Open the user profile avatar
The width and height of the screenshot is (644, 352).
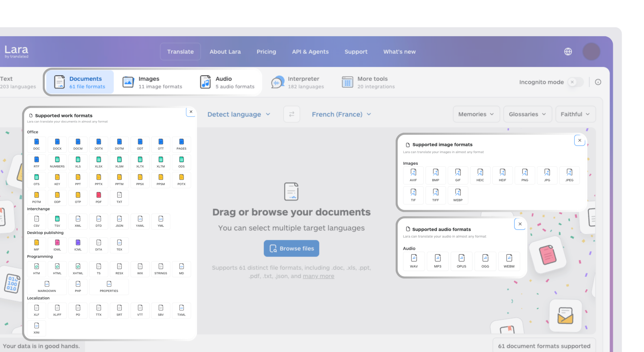(591, 52)
